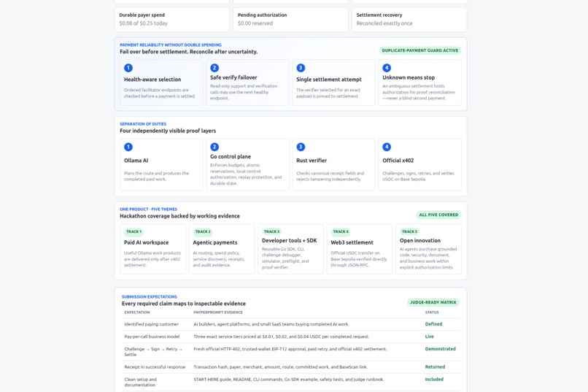Click the Developer tools + SDK title
The image size is (588, 392).
(290, 240)
